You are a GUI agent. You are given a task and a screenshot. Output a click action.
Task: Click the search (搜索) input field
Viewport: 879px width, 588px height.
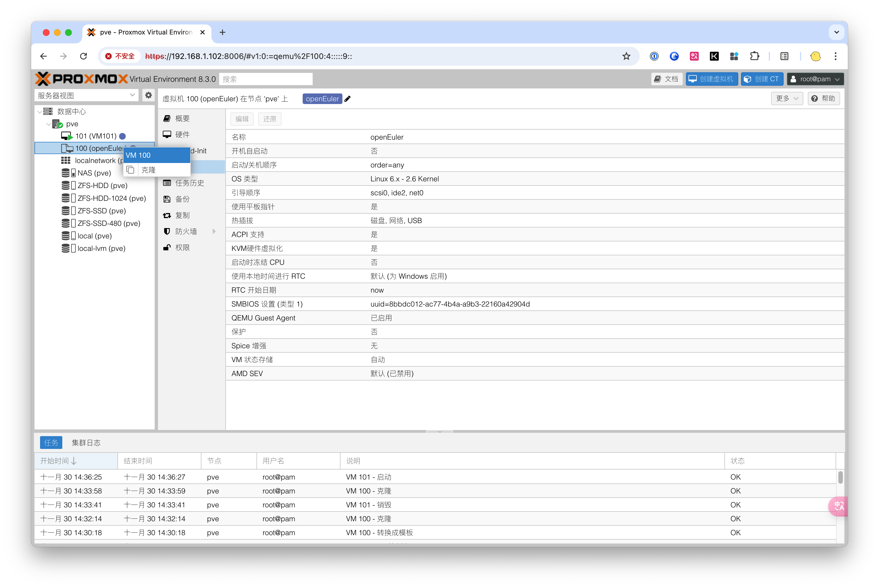(x=265, y=79)
